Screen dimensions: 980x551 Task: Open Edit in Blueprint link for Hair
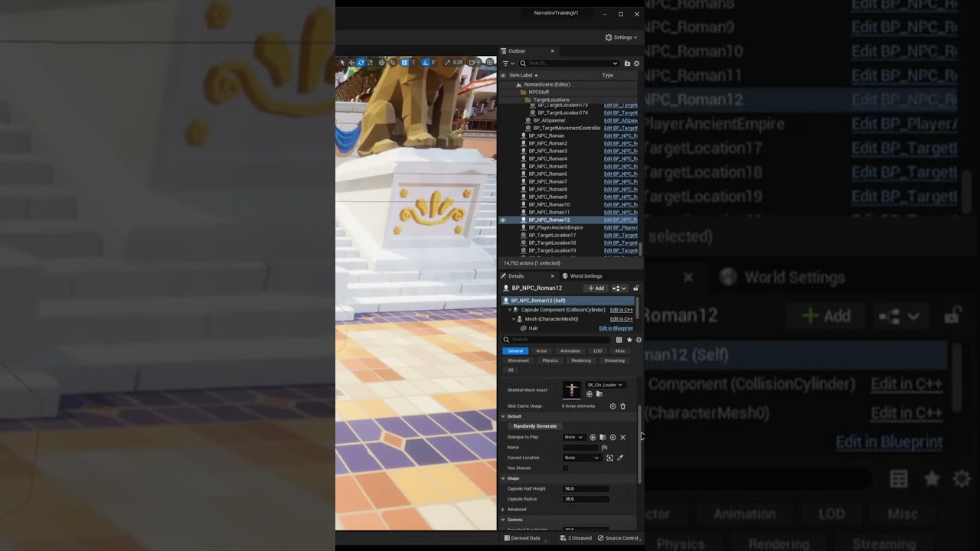[616, 328]
